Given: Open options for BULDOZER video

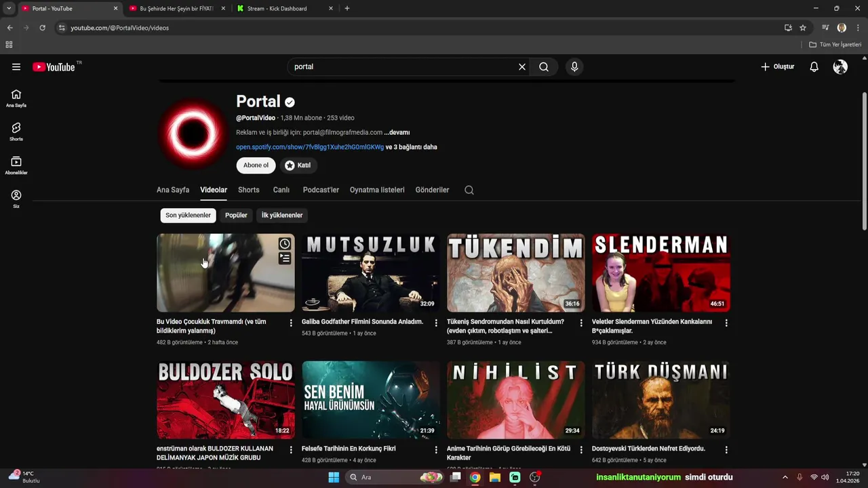Looking at the screenshot, I should 291,449.
